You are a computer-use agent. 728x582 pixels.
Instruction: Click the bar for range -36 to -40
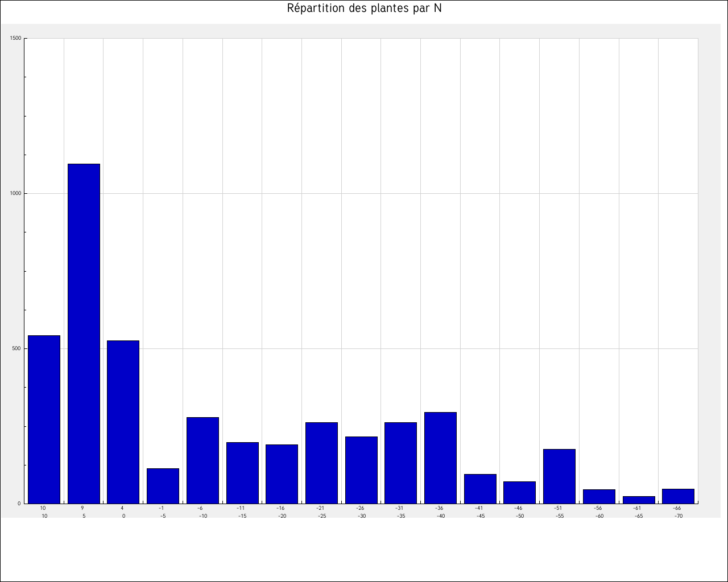pos(440,458)
